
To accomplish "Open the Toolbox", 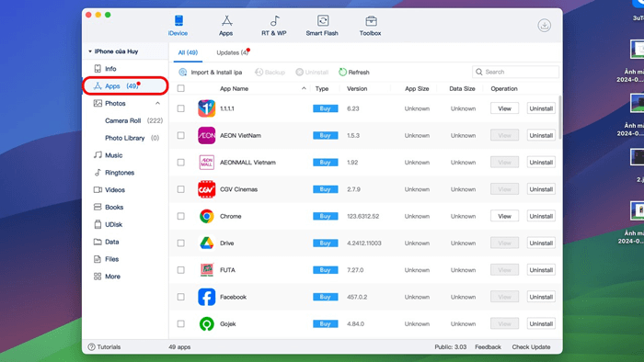I will 370,26.
